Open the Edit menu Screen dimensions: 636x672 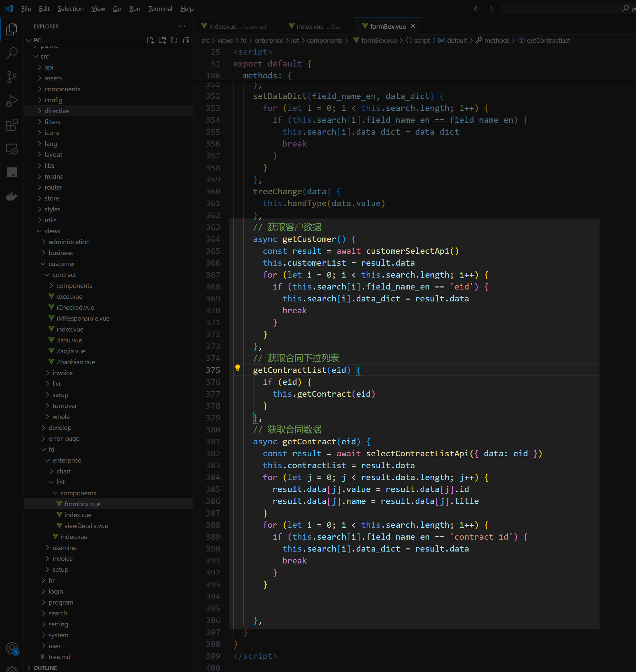click(x=44, y=9)
